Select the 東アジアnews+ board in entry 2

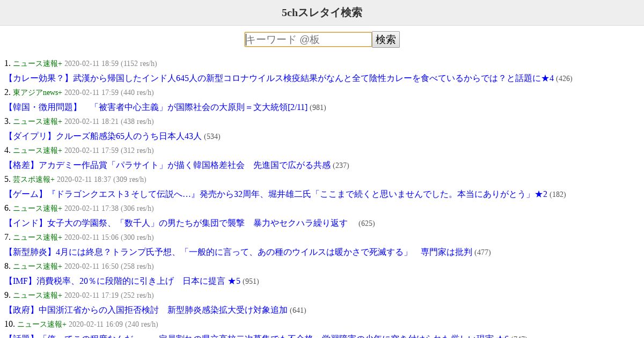click(38, 93)
